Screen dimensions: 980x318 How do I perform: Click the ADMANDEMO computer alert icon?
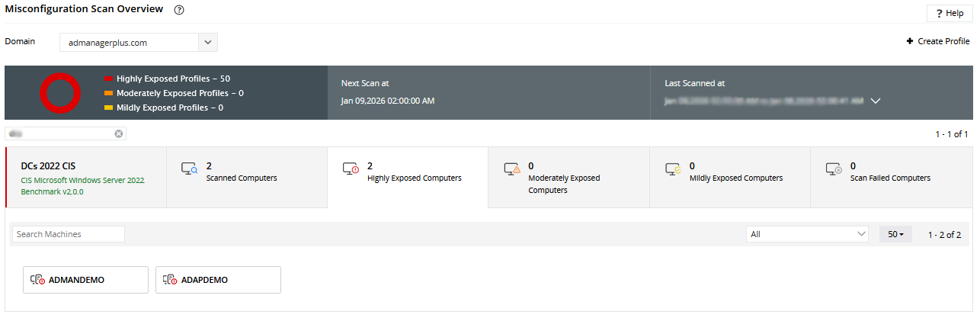(x=38, y=280)
